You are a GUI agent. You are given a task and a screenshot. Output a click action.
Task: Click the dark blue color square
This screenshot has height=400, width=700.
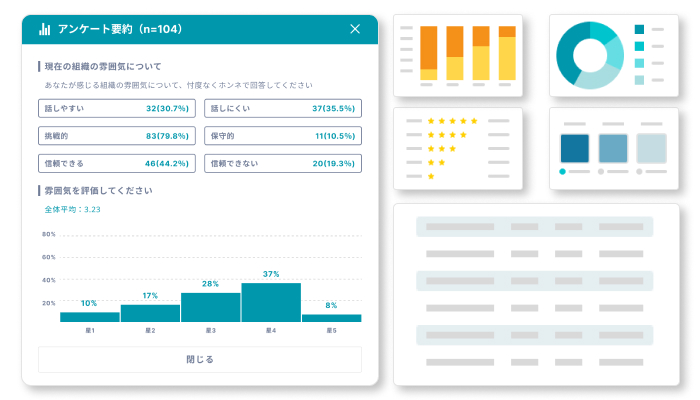coord(575,149)
